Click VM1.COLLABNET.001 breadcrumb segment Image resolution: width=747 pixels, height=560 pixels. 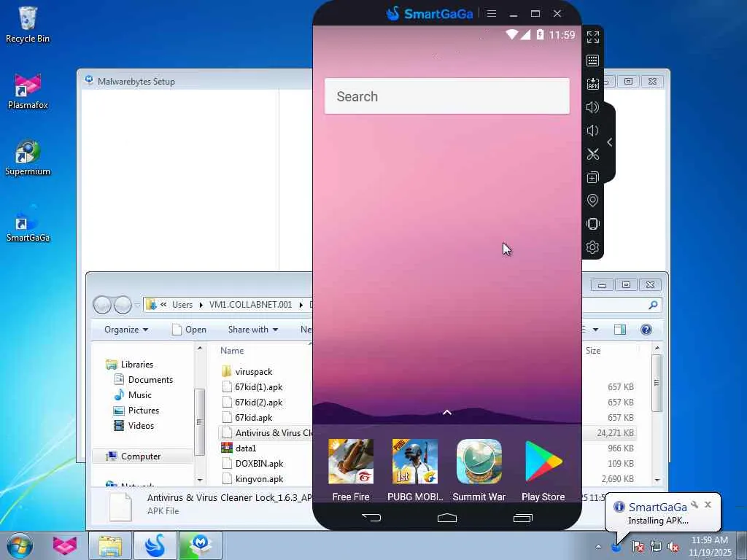251,305
